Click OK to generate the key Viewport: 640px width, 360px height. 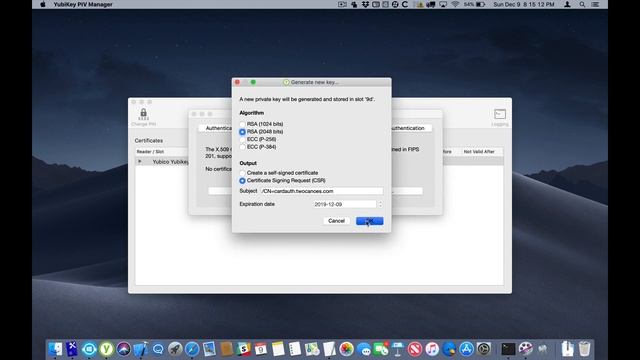369,221
